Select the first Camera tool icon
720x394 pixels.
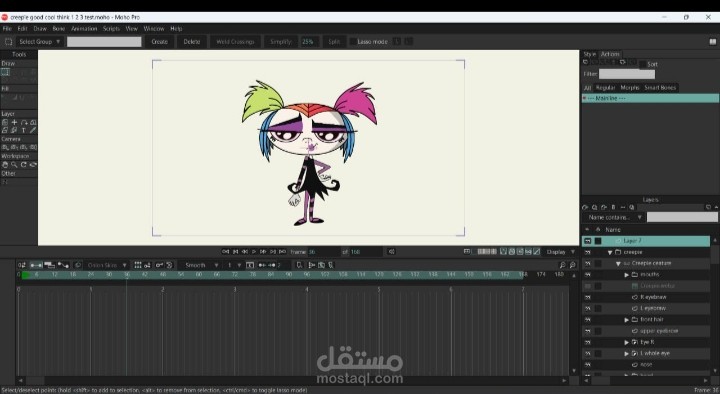[x=5, y=147]
